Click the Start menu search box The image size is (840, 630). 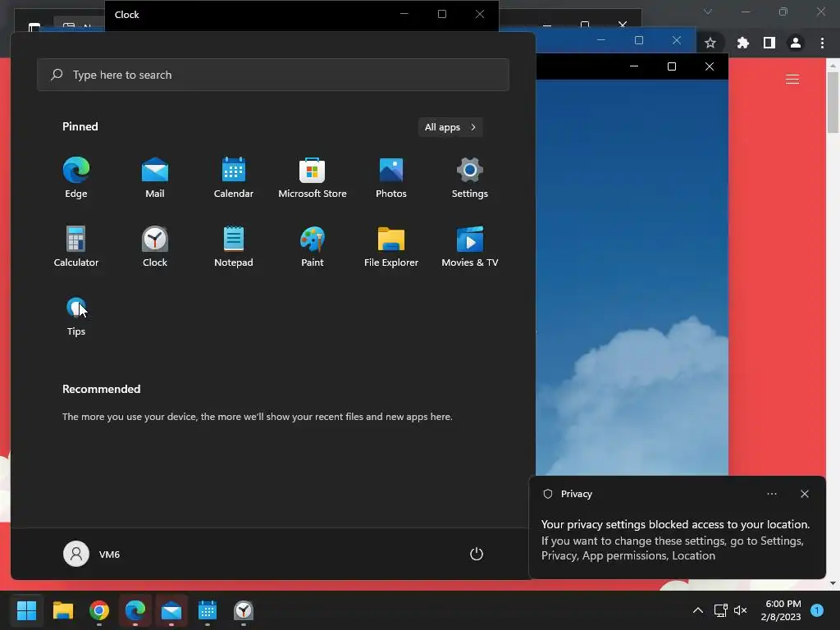(272, 75)
